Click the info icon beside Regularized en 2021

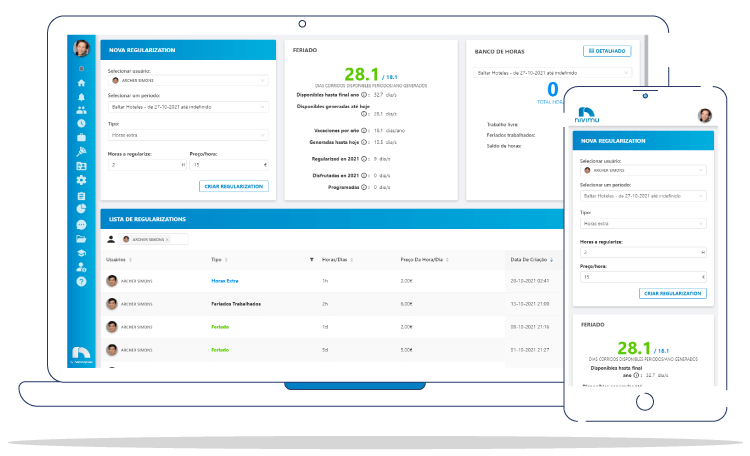click(x=365, y=159)
